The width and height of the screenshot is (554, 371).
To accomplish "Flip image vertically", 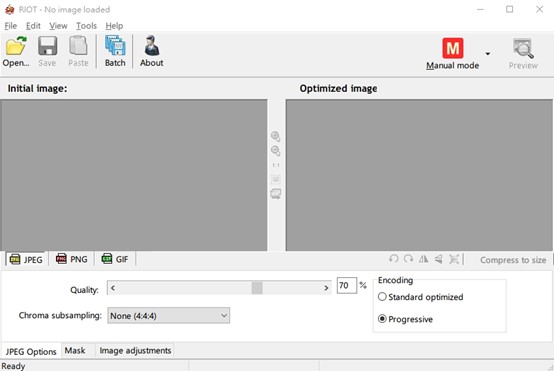I will pos(438,259).
